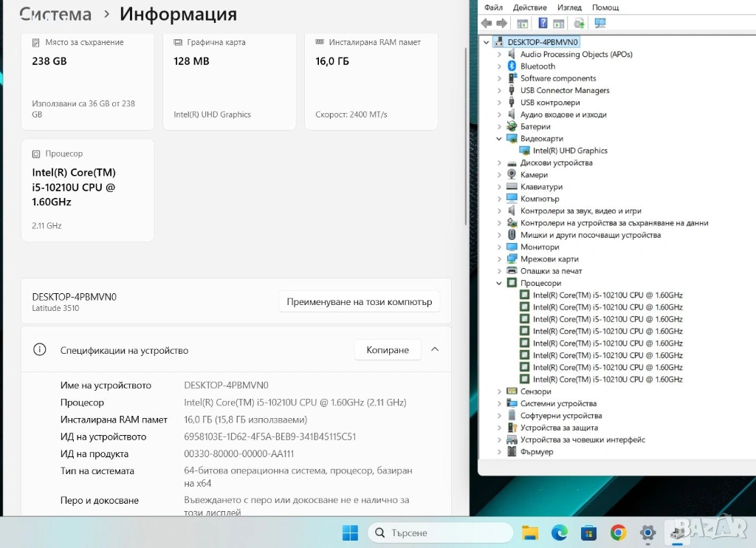Click the Update driver toolbar icon
The image size is (756, 548).
580,24
